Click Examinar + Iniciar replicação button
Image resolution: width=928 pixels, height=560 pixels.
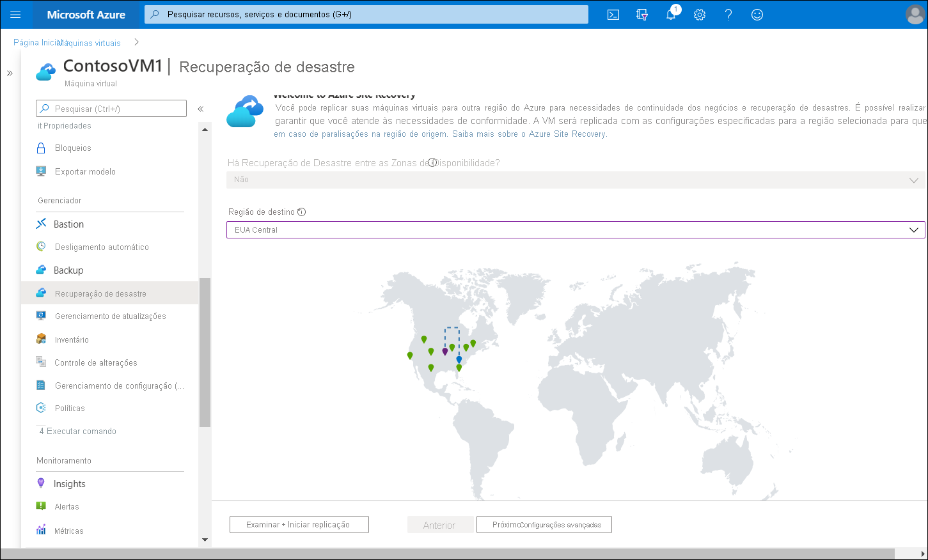(299, 524)
